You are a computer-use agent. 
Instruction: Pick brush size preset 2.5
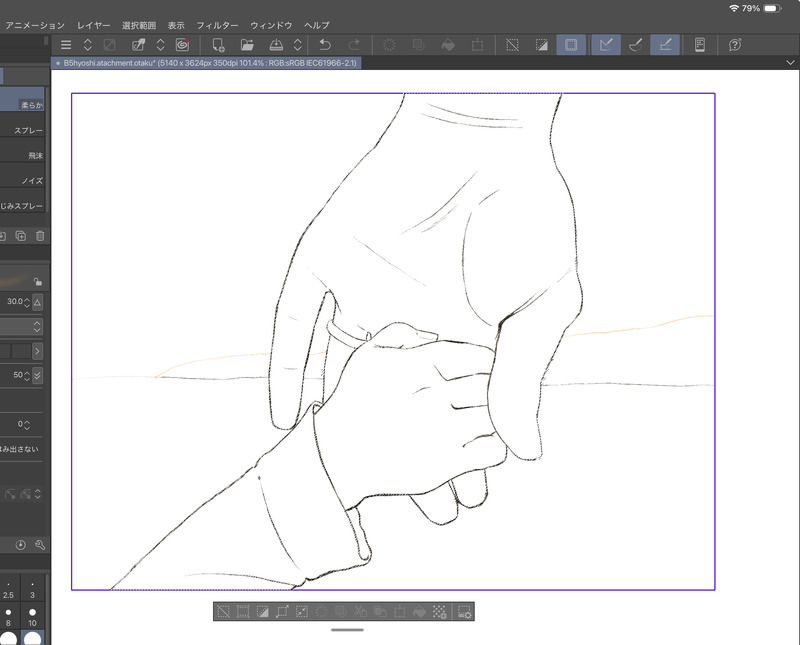pyautogui.click(x=8, y=590)
